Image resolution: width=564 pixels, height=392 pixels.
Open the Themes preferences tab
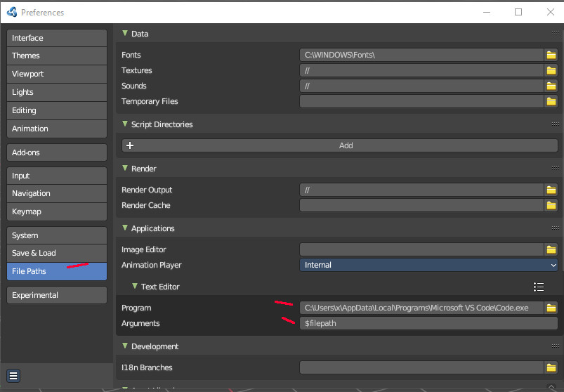click(x=57, y=55)
